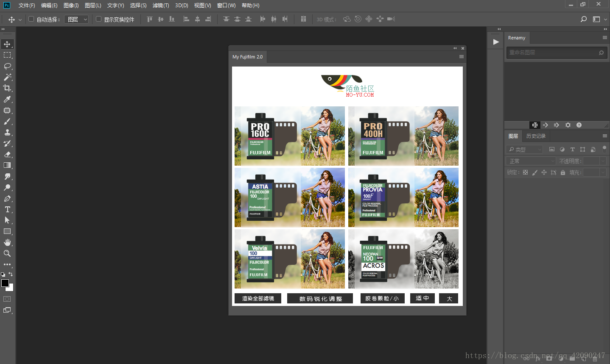Filter layers by pixel layers
This screenshot has height=364, width=610.
(x=552, y=149)
